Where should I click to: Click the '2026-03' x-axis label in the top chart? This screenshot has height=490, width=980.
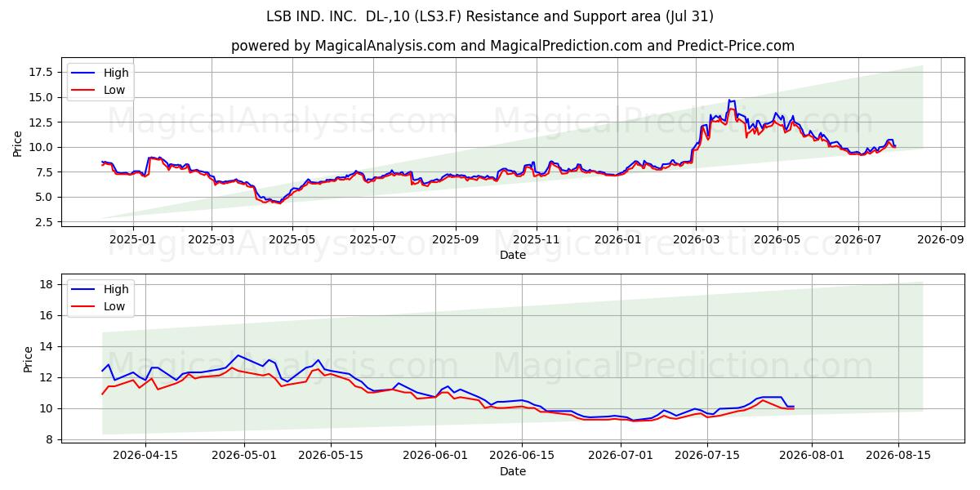696,240
